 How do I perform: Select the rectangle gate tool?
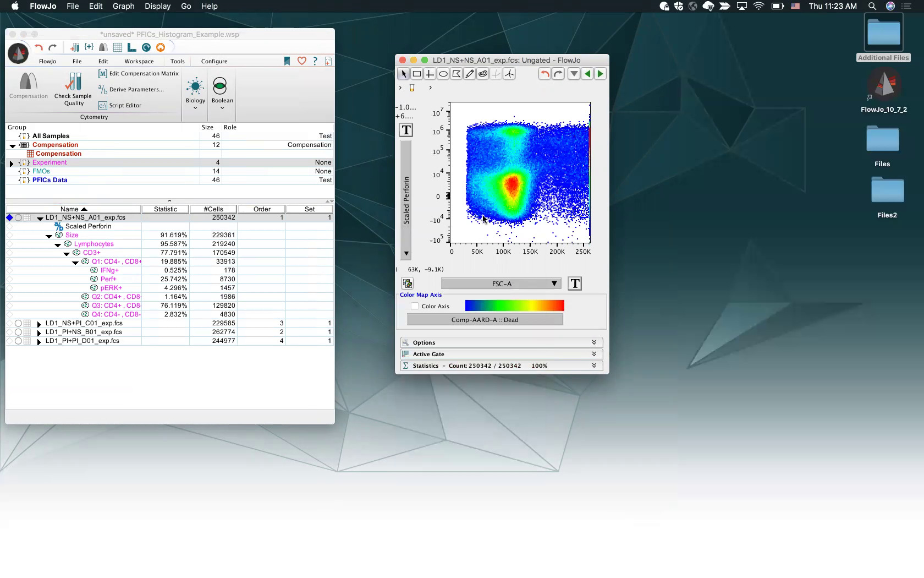417,74
